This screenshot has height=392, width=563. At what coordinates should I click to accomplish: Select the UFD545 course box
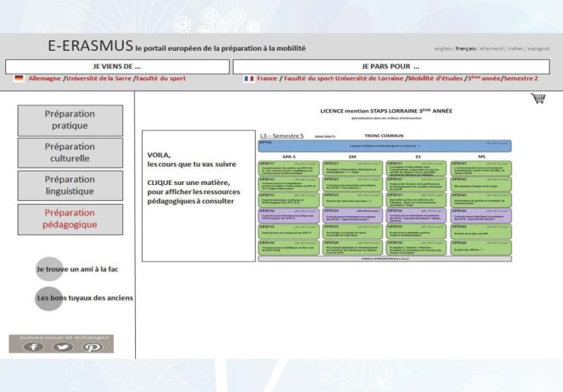[x=481, y=232]
